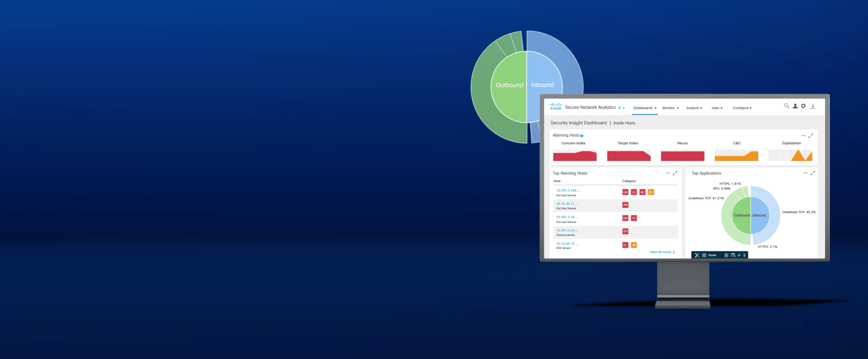Minimize the Top Alarming Hosts panel

[667, 173]
